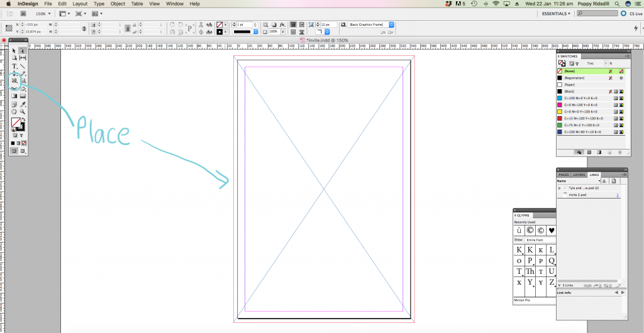The width and height of the screenshot is (644, 333).
Task: Open the Object menu
Action: point(118,4)
